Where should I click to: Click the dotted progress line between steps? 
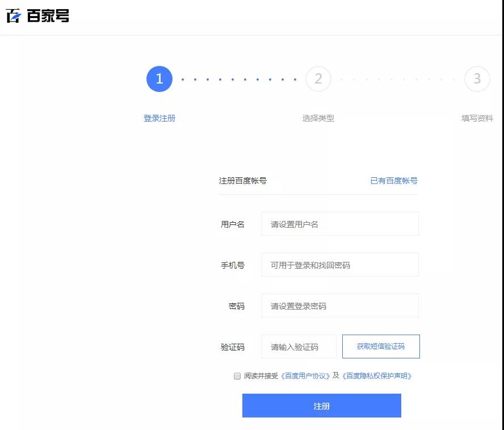(238, 79)
